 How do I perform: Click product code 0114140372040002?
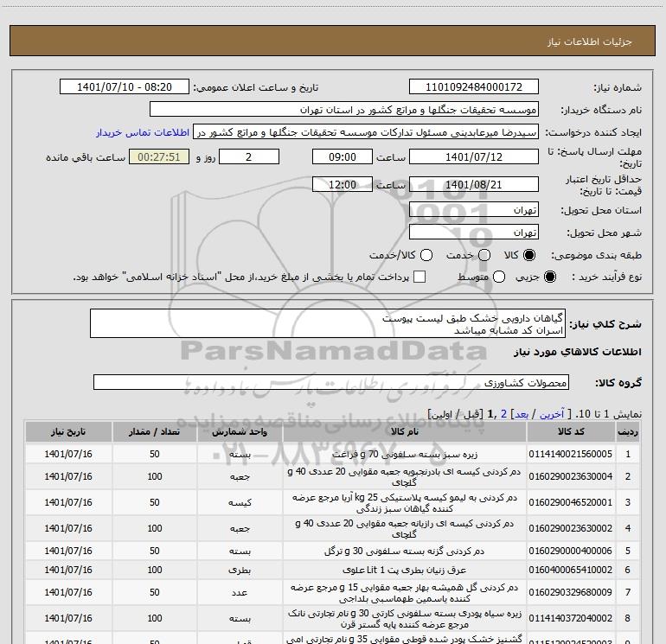[571, 618]
